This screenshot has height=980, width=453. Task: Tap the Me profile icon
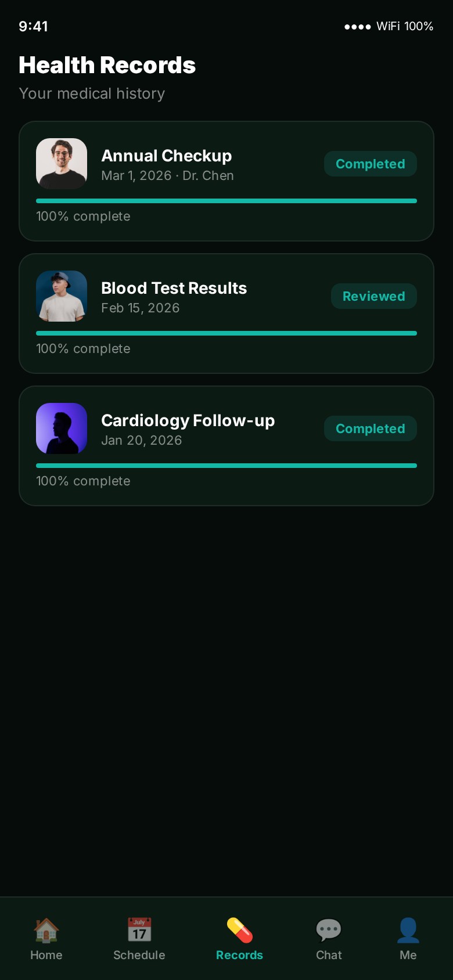[408, 930]
